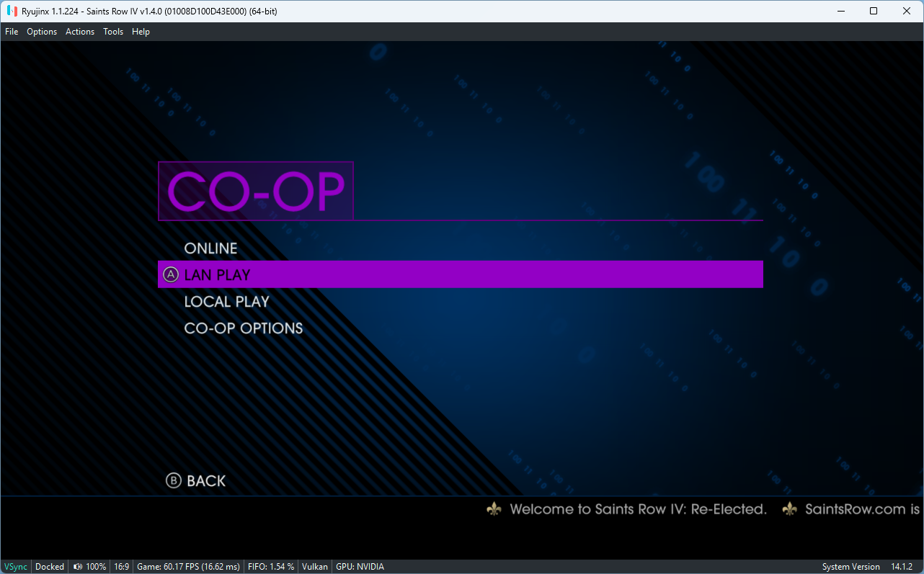Click the 100% volume value
This screenshot has height=574, width=924.
(96, 567)
